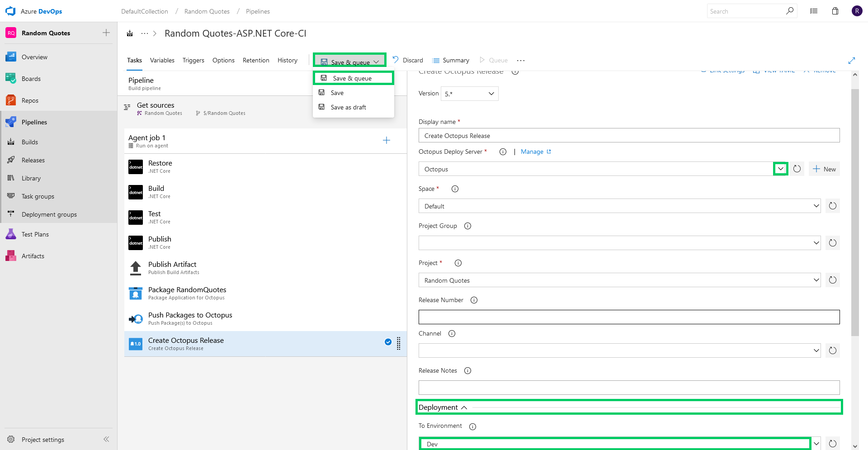Click the search magnifier icon
Screen dimensions: 868x450
[789, 11]
